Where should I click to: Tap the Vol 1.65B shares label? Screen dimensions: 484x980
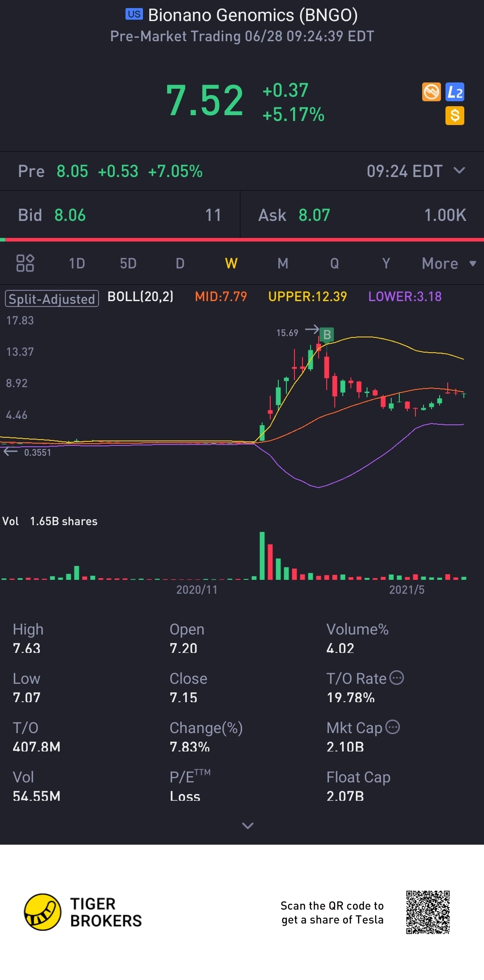50,521
